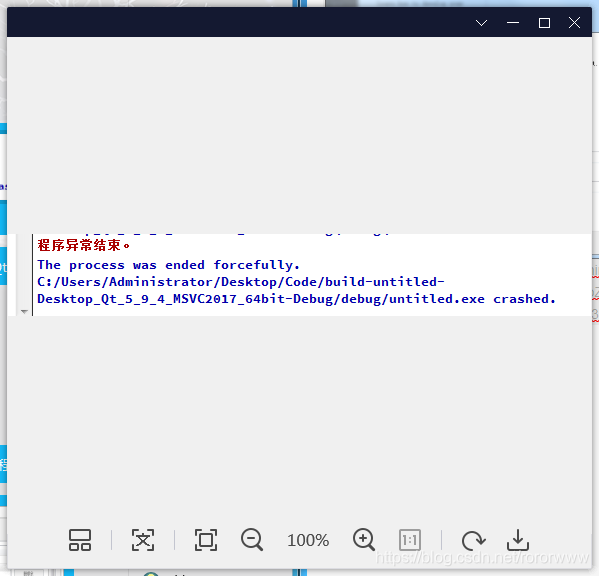
Task: Open the thumbnail grid view icon
Action: coord(80,540)
